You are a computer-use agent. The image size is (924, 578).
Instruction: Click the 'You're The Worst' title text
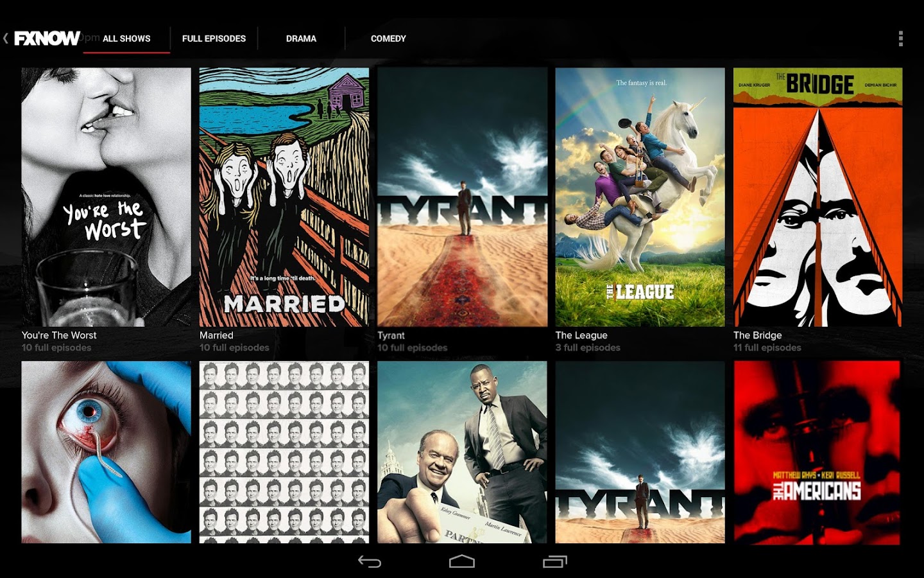point(59,335)
